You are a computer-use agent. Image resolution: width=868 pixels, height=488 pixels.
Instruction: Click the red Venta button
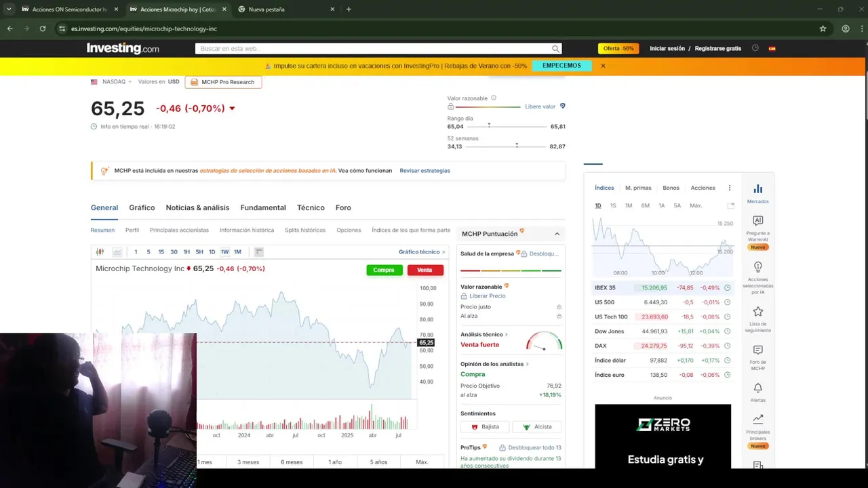coord(425,270)
